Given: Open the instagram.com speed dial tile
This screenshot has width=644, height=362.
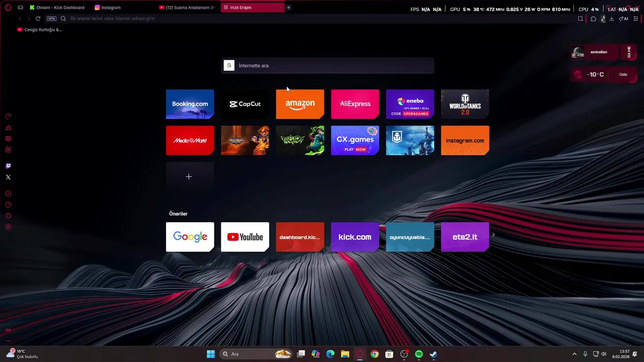Looking at the screenshot, I should click(465, 140).
